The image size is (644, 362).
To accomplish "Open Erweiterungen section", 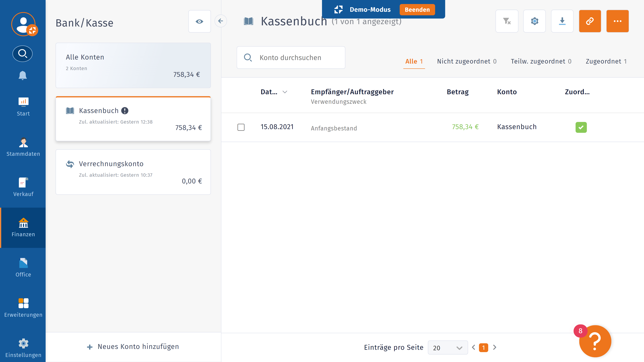I will (23, 308).
